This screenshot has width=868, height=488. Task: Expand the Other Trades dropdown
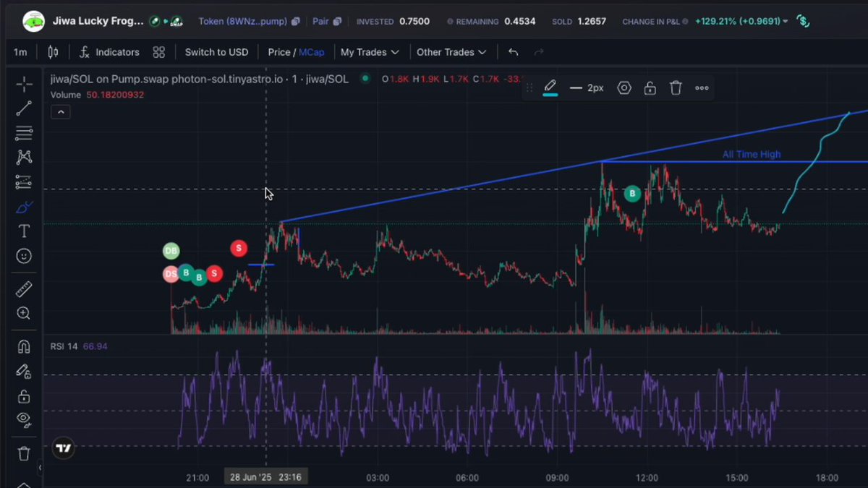pyautogui.click(x=451, y=52)
